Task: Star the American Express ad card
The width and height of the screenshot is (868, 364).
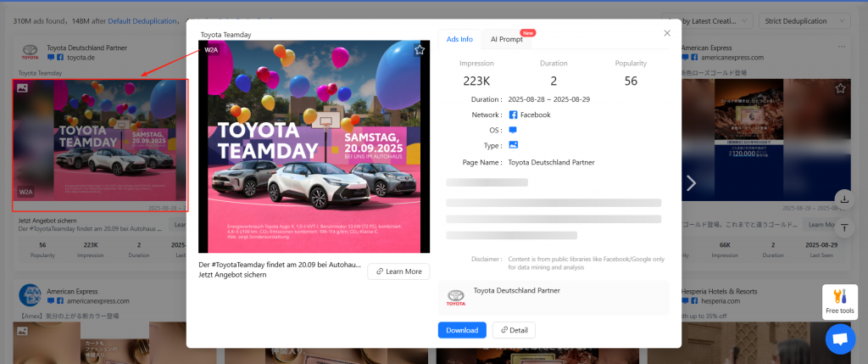Action: click(840, 88)
